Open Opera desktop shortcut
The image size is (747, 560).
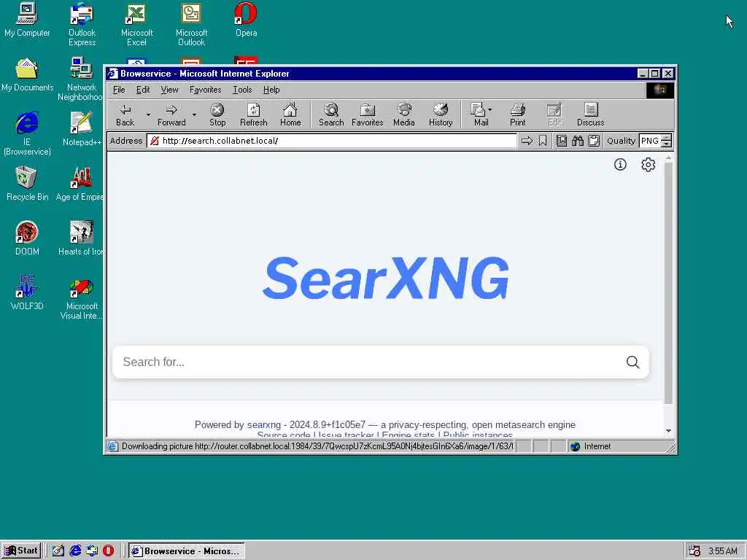[246, 20]
